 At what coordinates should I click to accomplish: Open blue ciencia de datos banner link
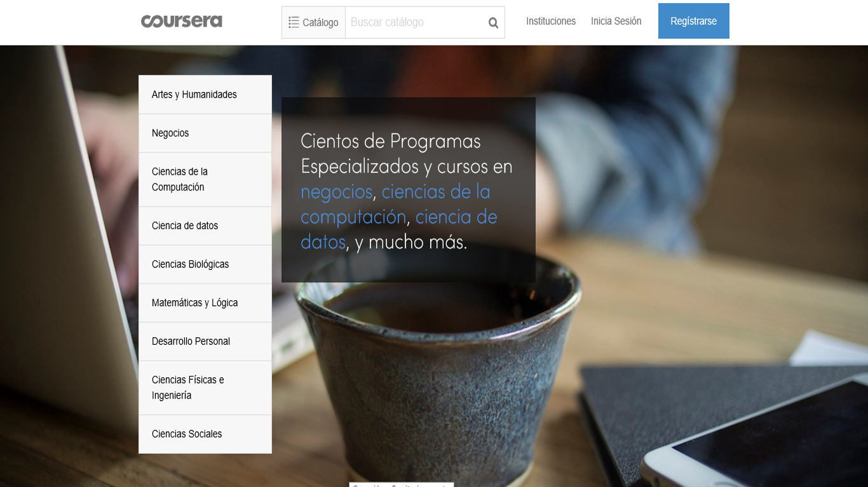456,217
